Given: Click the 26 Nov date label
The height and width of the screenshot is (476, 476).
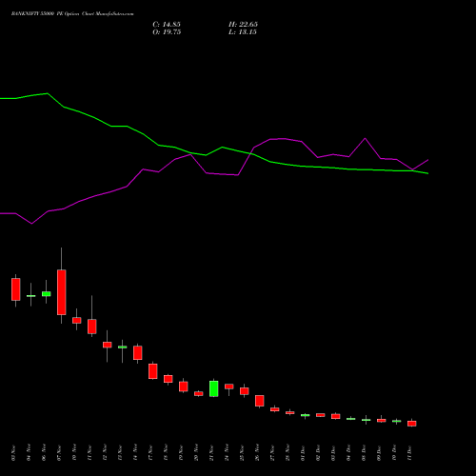Looking at the screenshot, I should point(257,453).
